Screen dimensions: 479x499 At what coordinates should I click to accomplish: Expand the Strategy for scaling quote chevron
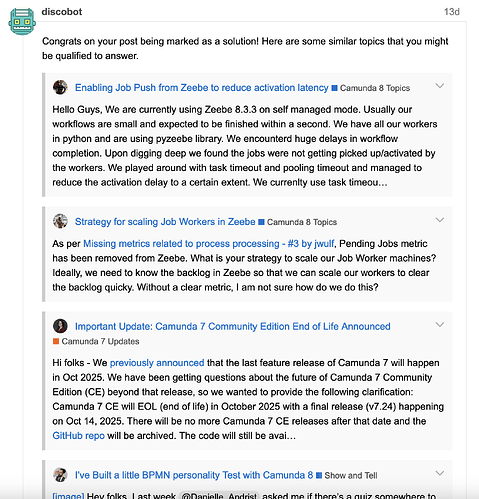(440, 220)
